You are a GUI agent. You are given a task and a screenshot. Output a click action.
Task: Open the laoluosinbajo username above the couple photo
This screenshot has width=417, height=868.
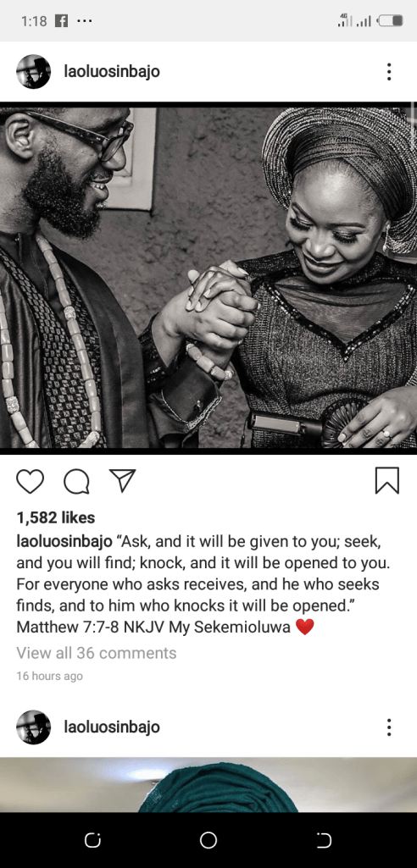(112, 71)
